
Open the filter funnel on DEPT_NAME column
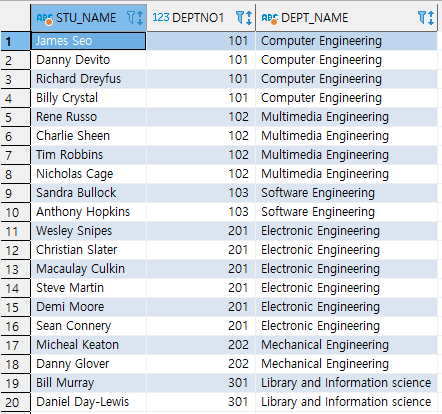point(422,17)
